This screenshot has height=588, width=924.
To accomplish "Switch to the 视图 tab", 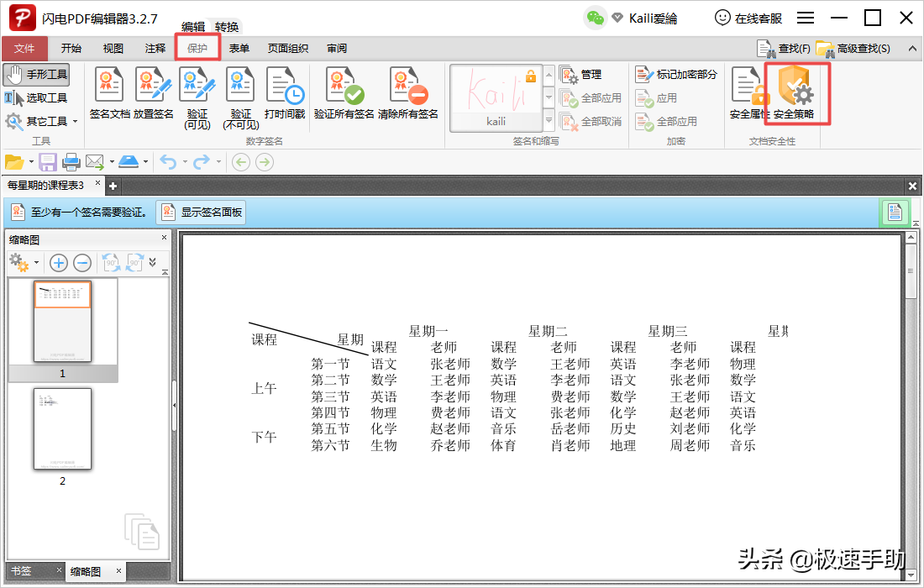I will (113, 49).
